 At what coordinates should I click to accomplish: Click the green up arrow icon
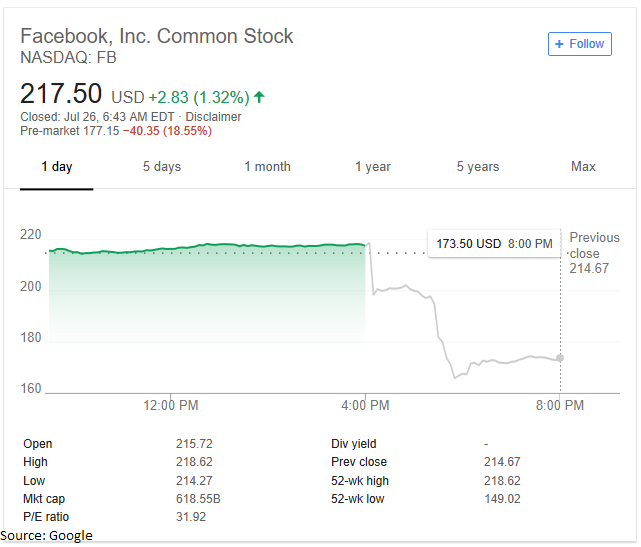(x=260, y=97)
